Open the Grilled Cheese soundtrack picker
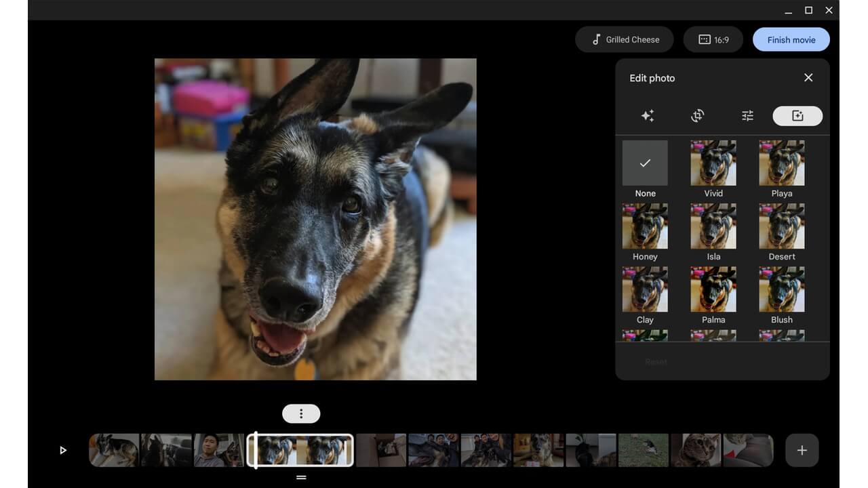The height and width of the screenshot is (488, 868). click(x=624, y=39)
